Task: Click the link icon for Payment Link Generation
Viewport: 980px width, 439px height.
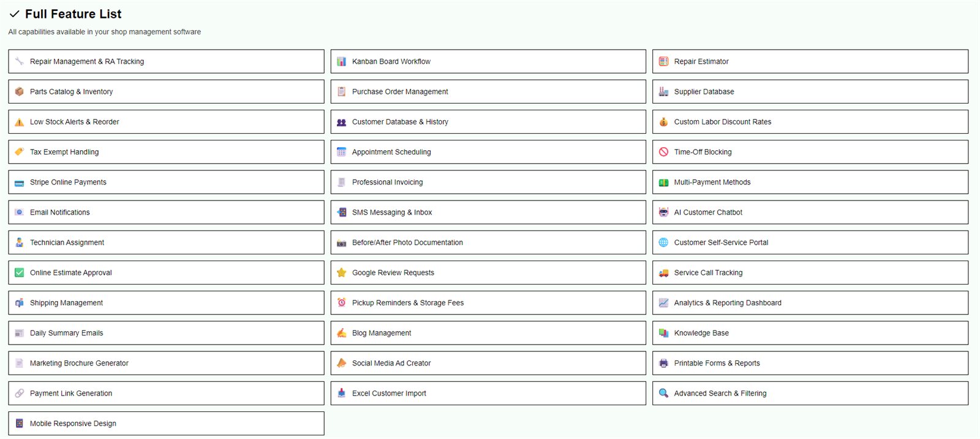Action: 20,393
